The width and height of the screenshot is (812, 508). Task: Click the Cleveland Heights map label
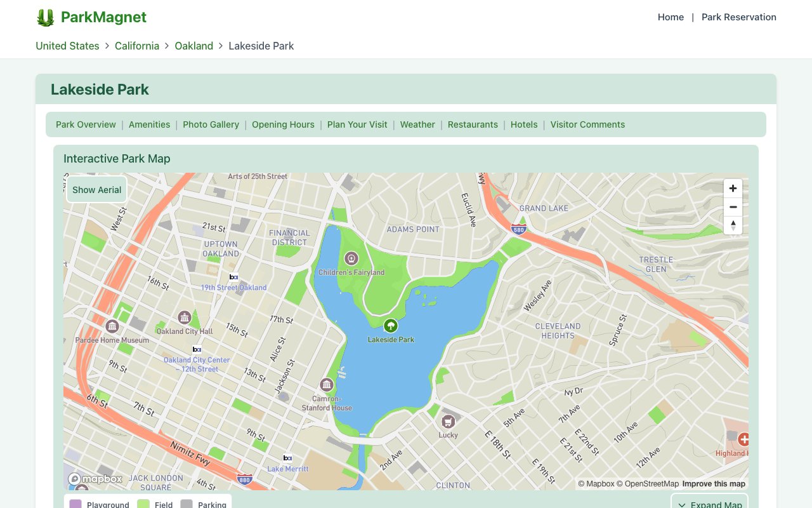[558, 331]
